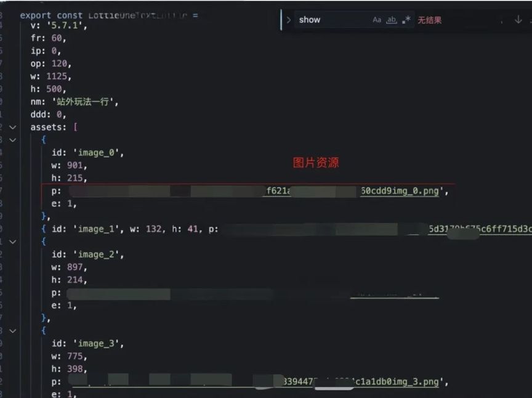Place cursor on version string '5.7.1'
Image resolution: width=532 pixels, height=398 pixels.
[x=65, y=25]
